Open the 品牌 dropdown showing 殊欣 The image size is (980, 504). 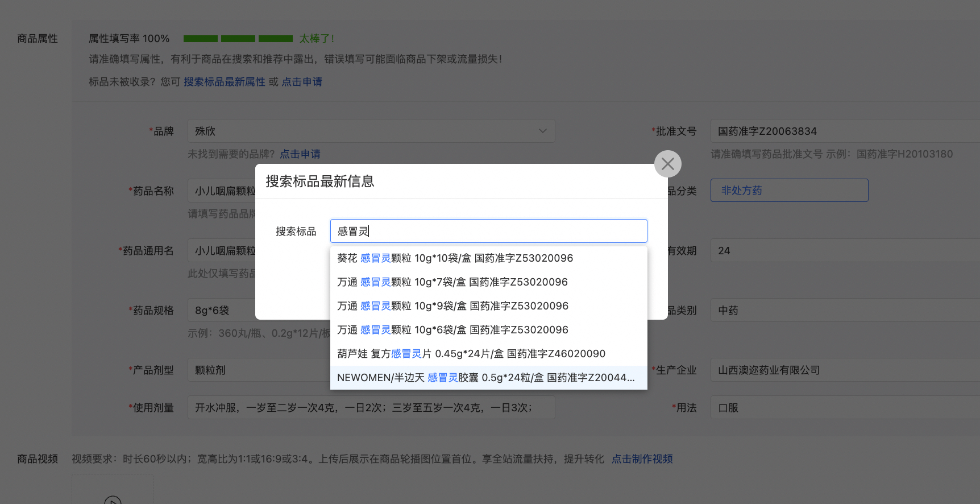click(x=371, y=131)
